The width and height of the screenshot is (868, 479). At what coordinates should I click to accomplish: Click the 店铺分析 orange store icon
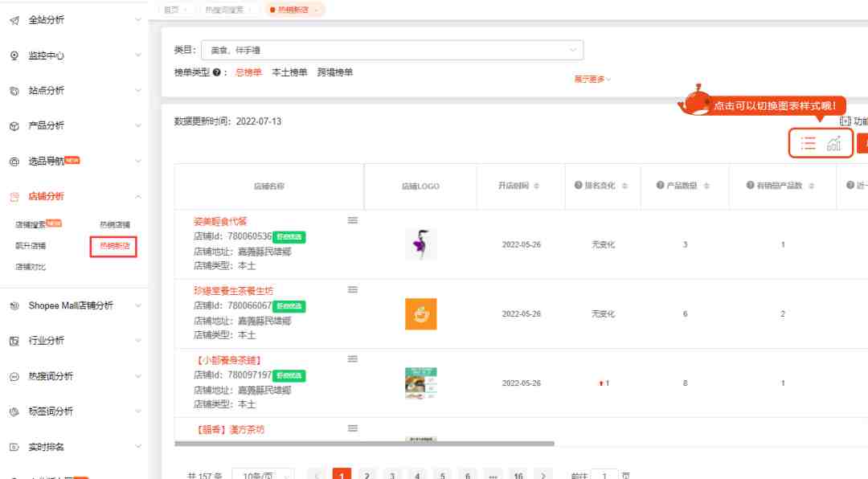pyautogui.click(x=14, y=197)
